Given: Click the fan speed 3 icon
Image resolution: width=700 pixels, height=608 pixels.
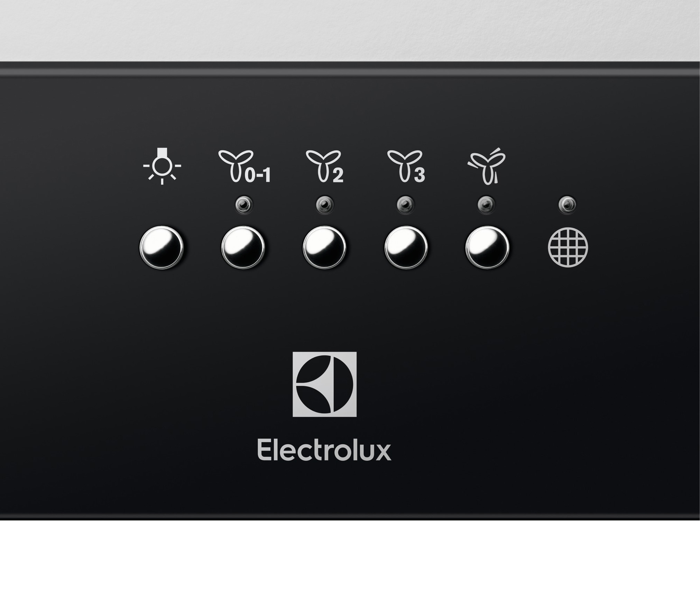Looking at the screenshot, I should click(x=406, y=166).
